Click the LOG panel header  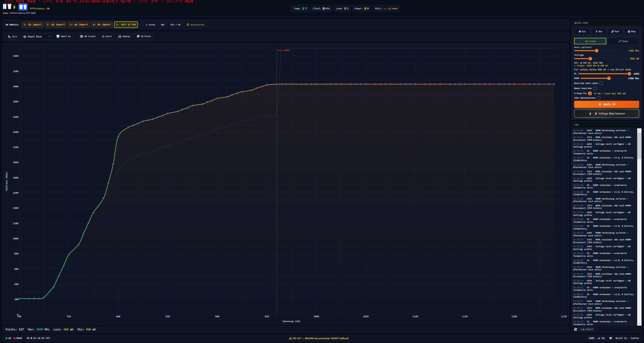[x=606, y=125]
